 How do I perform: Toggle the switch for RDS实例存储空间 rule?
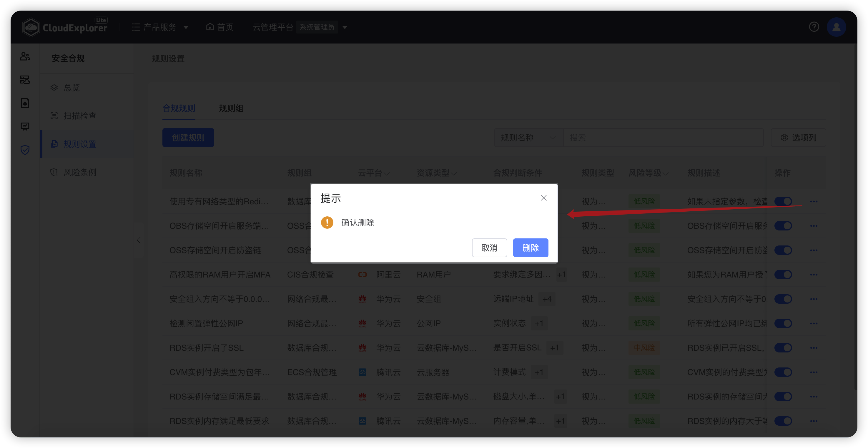pyautogui.click(x=783, y=397)
